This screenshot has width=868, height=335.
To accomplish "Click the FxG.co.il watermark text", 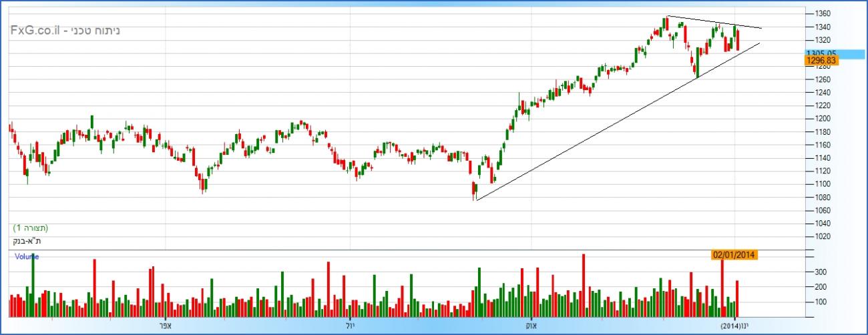I will click(x=35, y=31).
